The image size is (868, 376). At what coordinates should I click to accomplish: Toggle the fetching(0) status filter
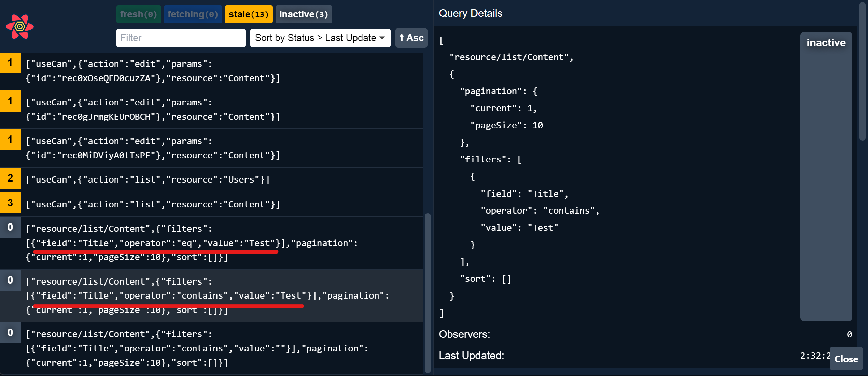tap(193, 14)
